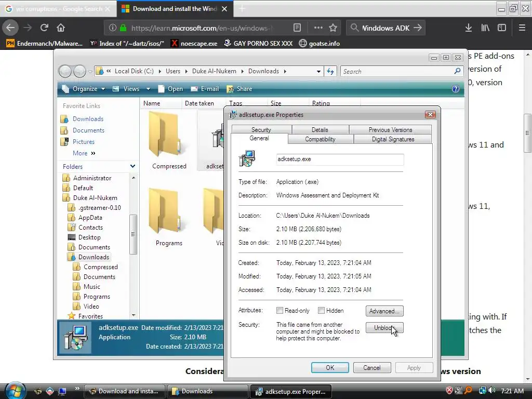Screen dimensions: 532x399
Task: Show hidden quick launch icons chevron
Action: coord(77,389)
